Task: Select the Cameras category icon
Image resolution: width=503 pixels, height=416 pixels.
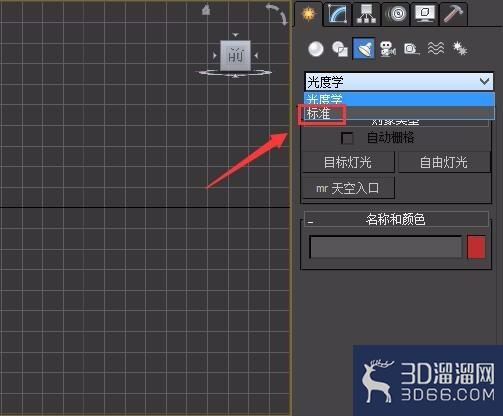Action: (388, 49)
